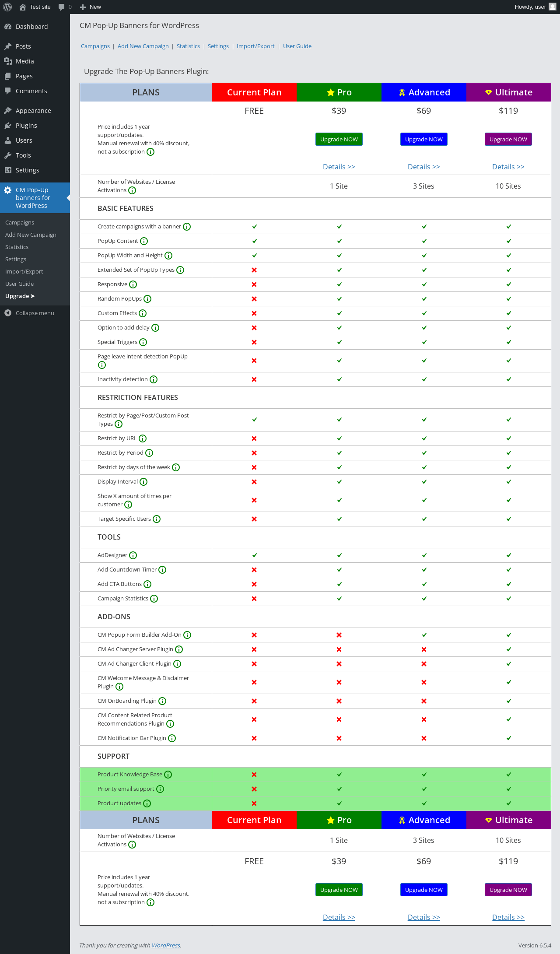Screen dimensions: 560x954
Task: Open the Pages menu item
Action: click(x=35, y=76)
